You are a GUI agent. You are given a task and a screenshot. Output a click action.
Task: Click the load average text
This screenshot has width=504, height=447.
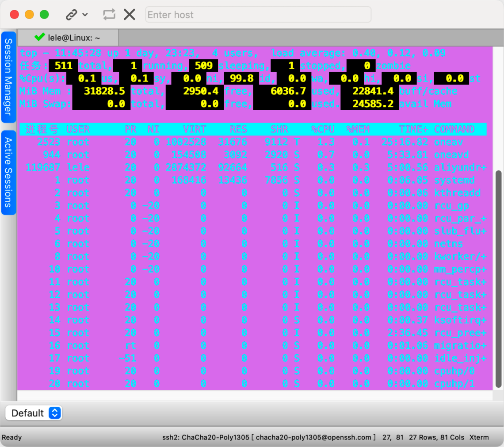359,53
